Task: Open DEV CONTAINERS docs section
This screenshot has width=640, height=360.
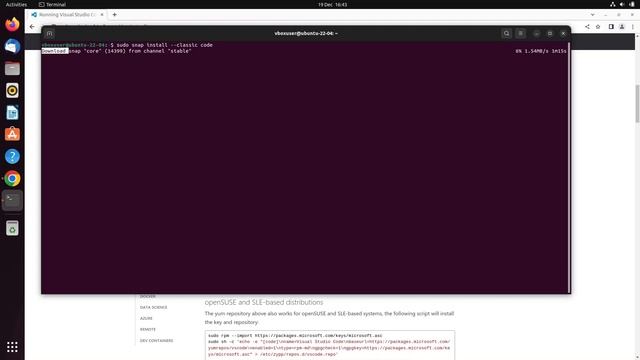Action: (156, 340)
